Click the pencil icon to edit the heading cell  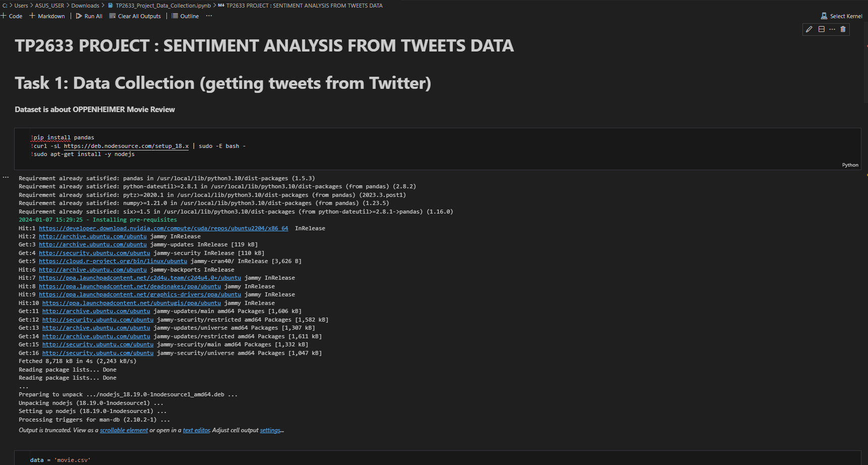tap(809, 29)
